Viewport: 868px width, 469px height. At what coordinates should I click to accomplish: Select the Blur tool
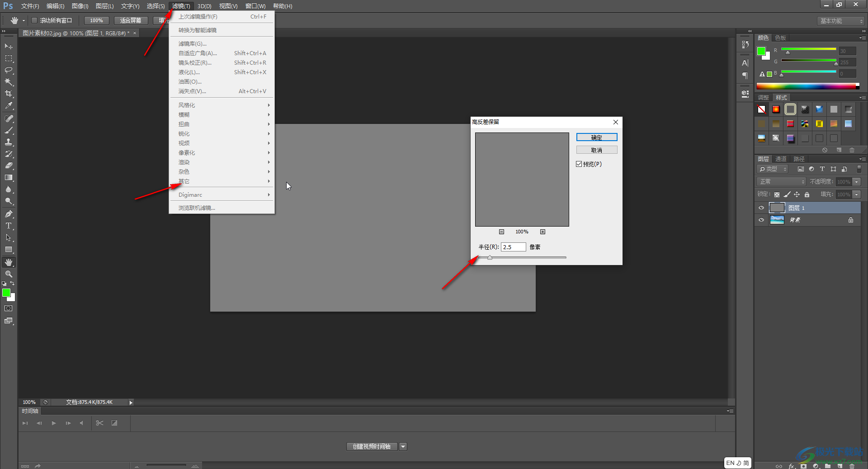[9, 189]
